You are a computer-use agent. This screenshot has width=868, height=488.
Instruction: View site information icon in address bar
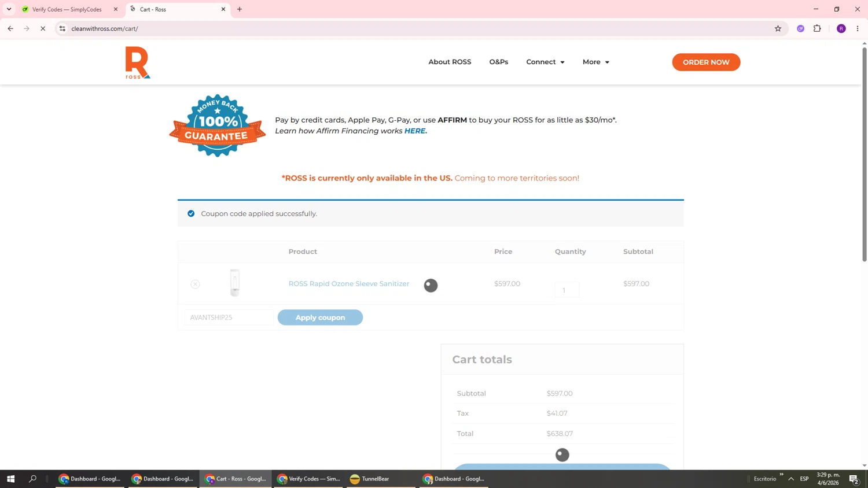(x=62, y=28)
